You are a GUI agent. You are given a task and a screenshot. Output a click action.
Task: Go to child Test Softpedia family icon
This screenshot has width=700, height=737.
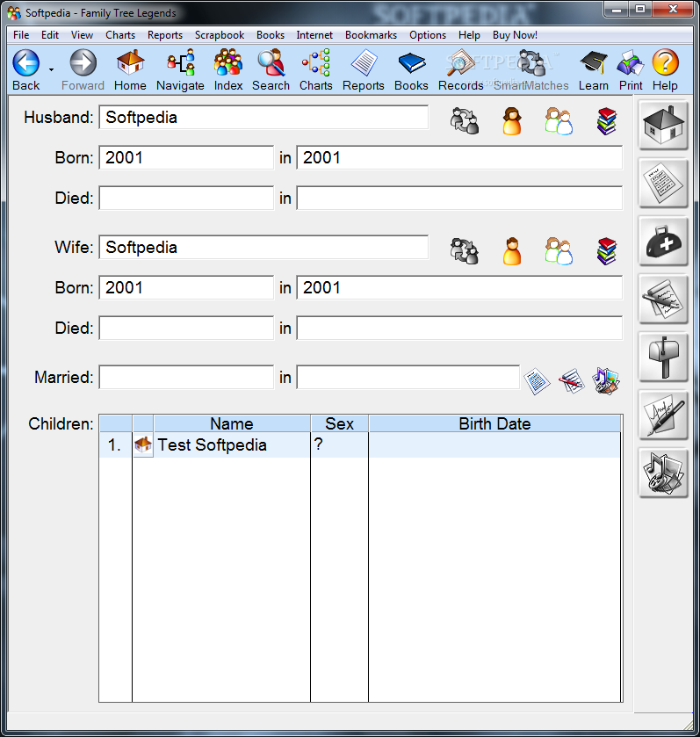click(143, 444)
